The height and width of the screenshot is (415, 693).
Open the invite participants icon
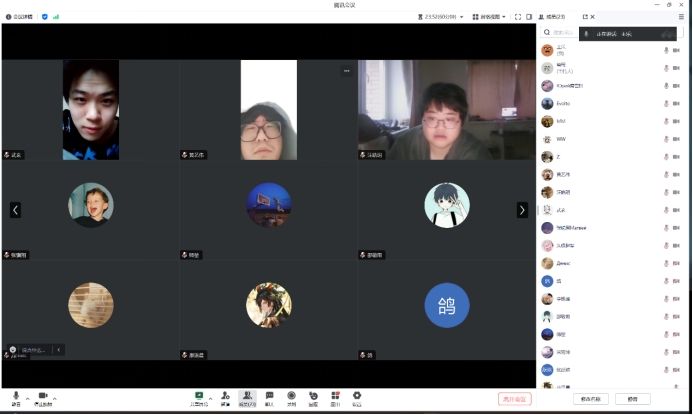click(225, 397)
